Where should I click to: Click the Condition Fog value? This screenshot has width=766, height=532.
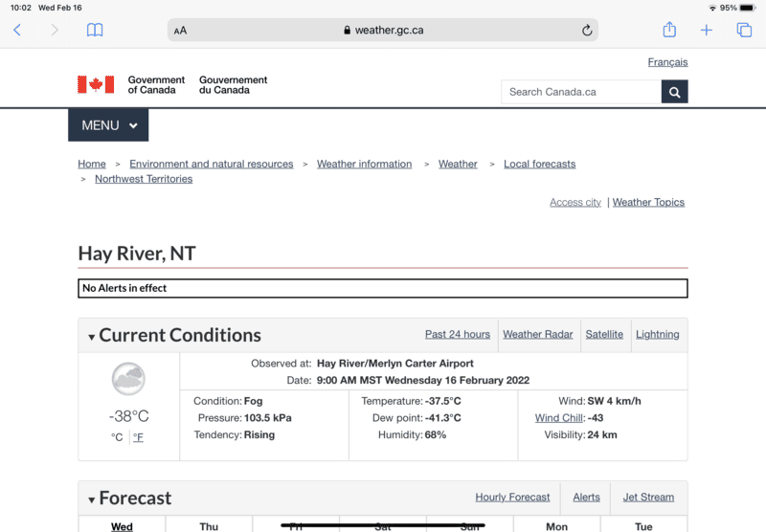click(x=253, y=401)
